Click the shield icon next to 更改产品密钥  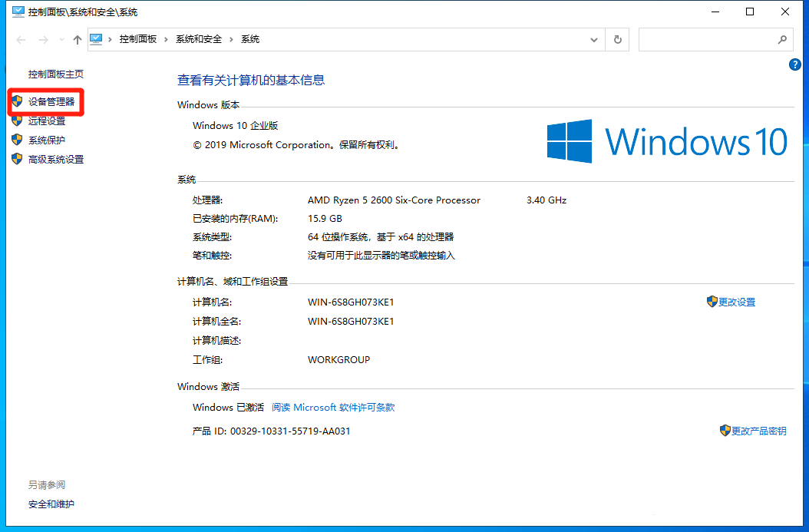click(725, 431)
